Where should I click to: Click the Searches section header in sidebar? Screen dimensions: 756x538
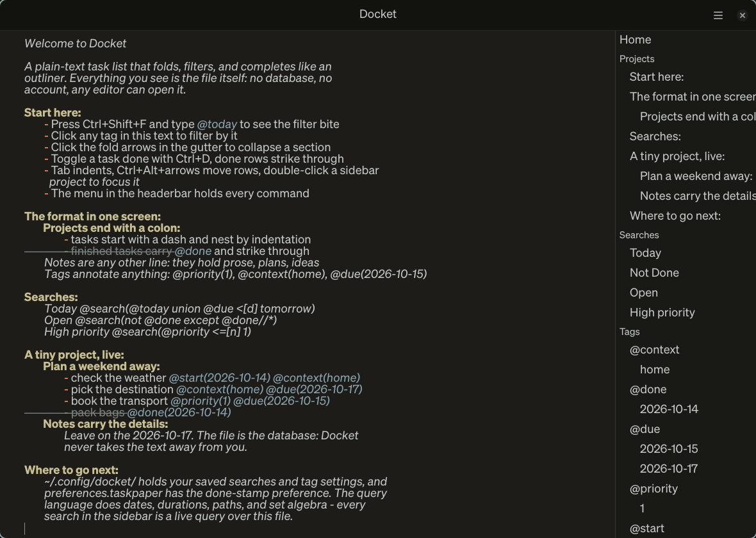click(639, 235)
